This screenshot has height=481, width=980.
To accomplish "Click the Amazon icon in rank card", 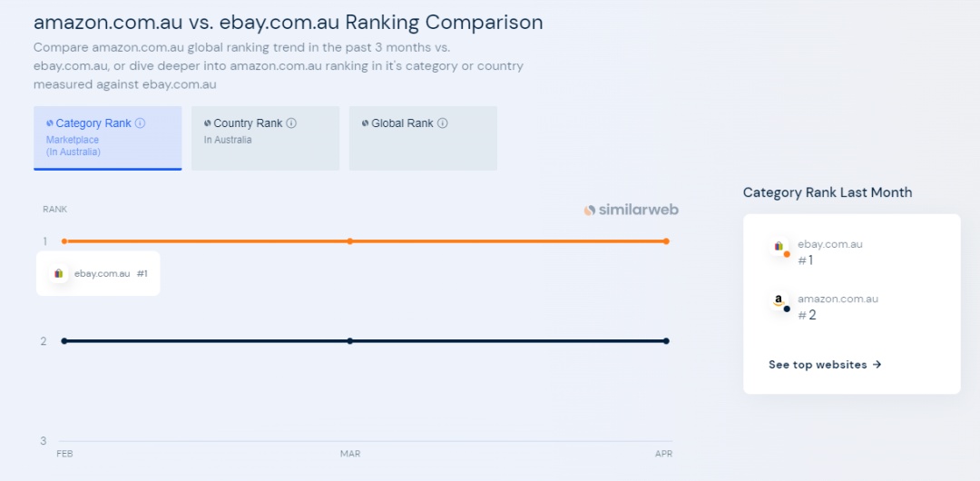I will tap(779, 301).
